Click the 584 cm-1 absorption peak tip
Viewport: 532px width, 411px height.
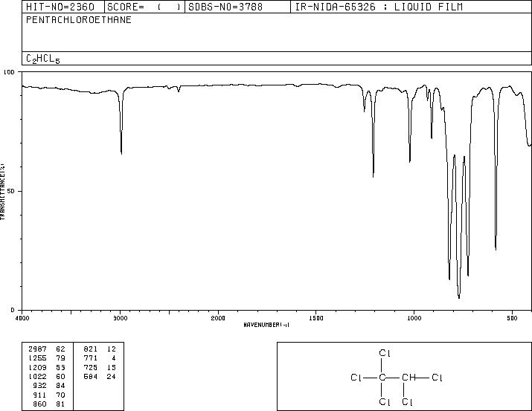pyautogui.click(x=496, y=249)
